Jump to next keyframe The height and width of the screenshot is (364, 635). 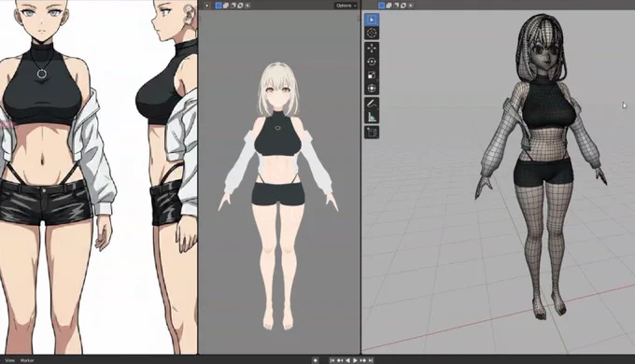click(363, 360)
